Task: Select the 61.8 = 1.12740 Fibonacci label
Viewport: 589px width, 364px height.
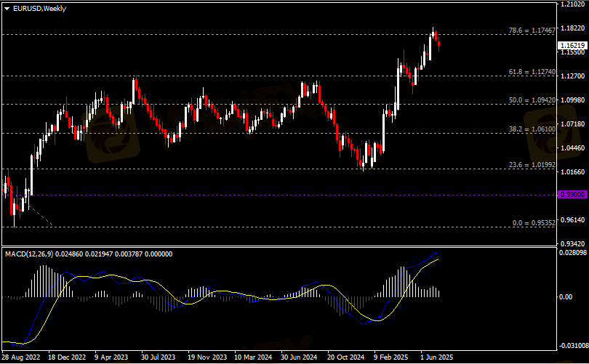Action: [532, 72]
